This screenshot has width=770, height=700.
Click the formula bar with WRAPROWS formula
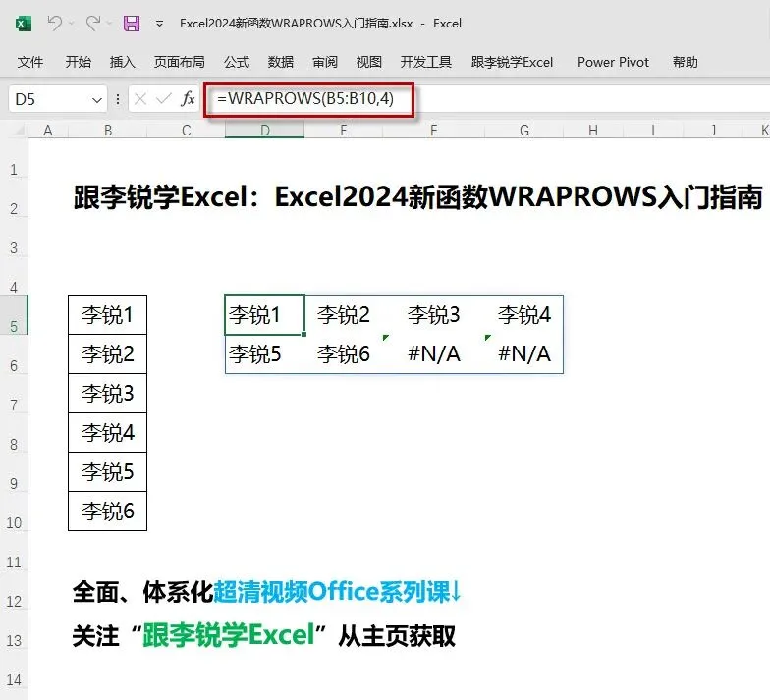(x=486, y=100)
